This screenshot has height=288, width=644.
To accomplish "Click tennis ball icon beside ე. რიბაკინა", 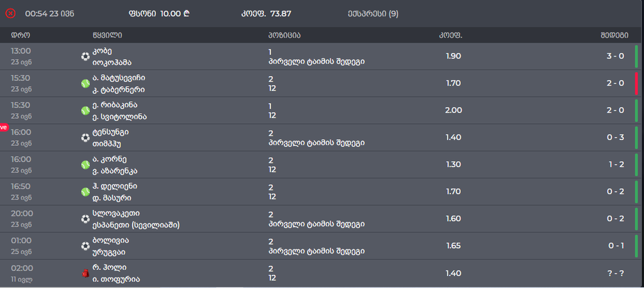I will 86,111.
